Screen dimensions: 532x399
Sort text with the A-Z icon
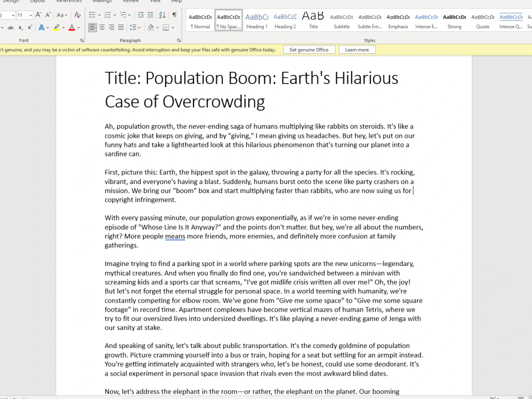pos(162,15)
